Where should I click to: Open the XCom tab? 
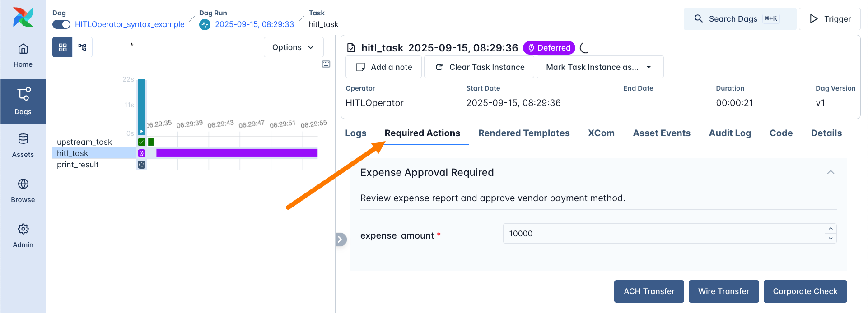(x=601, y=133)
